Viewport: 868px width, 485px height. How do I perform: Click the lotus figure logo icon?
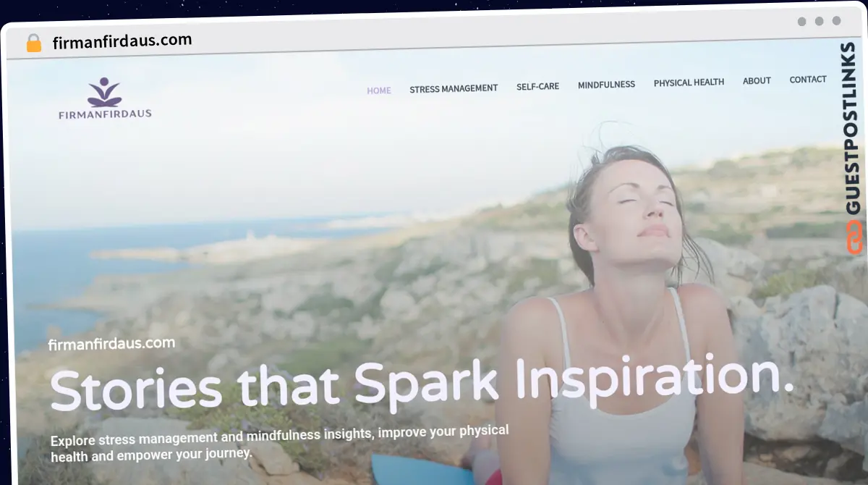coord(105,92)
